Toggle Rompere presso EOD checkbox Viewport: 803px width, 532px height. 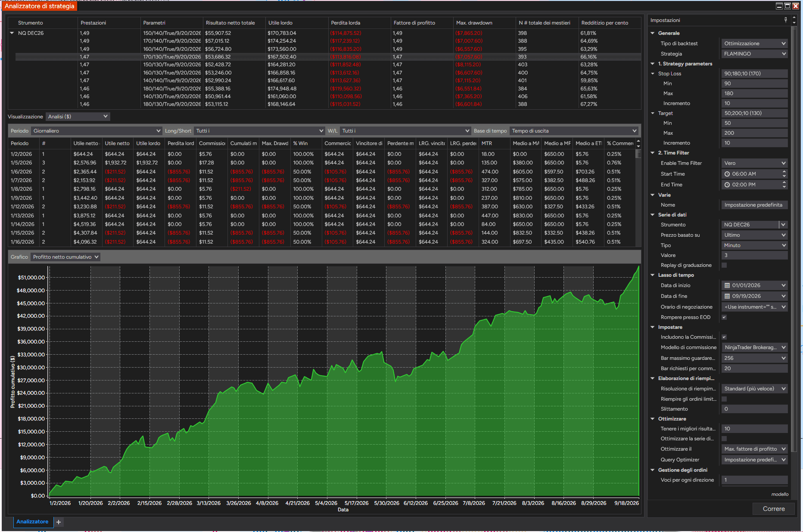[x=724, y=317]
